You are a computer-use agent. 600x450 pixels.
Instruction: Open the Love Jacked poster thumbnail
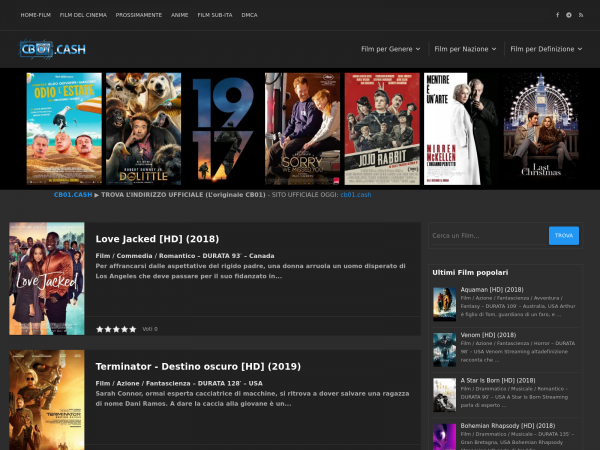(47, 279)
